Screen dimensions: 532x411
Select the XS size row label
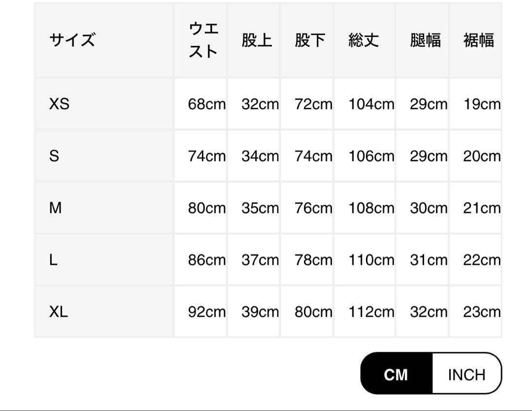104,104
